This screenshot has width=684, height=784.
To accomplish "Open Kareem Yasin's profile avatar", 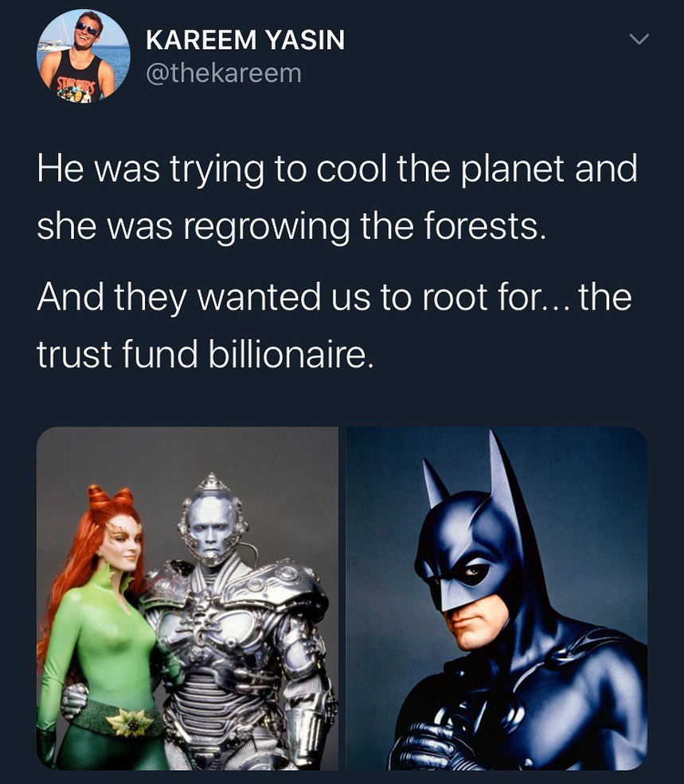I will (84, 55).
